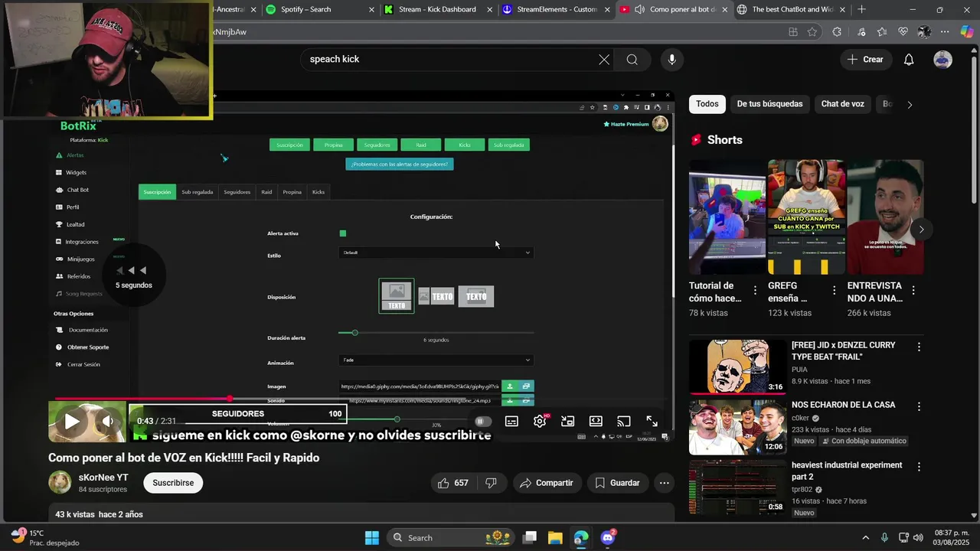Open options for JID x DENZEL CURRY video

point(919,347)
